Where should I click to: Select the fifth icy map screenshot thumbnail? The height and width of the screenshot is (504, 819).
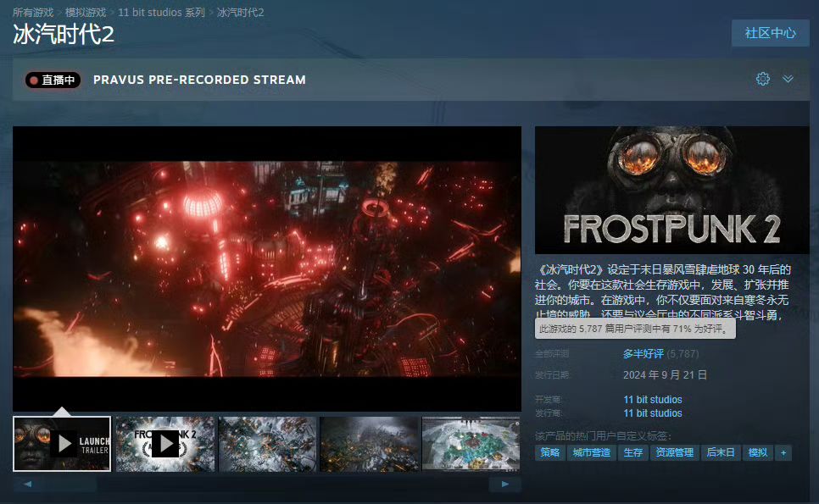click(471, 444)
